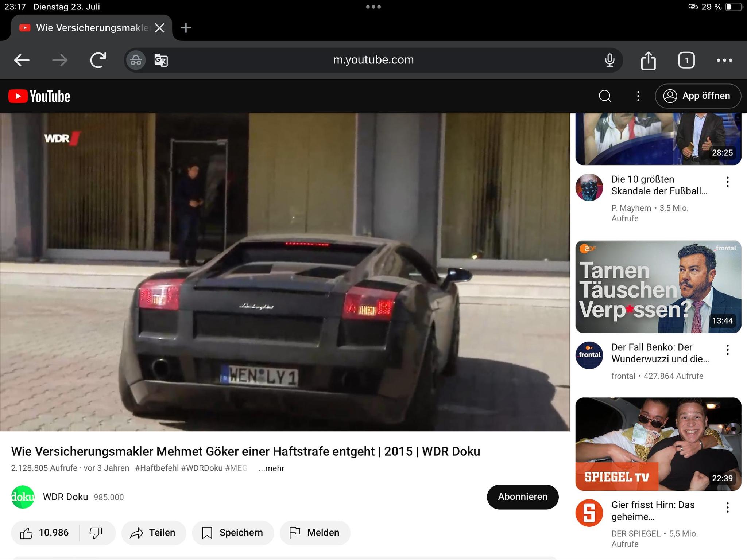Viewport: 747px width, 560px height.
Task: Open YouTube search
Action: 605,96
